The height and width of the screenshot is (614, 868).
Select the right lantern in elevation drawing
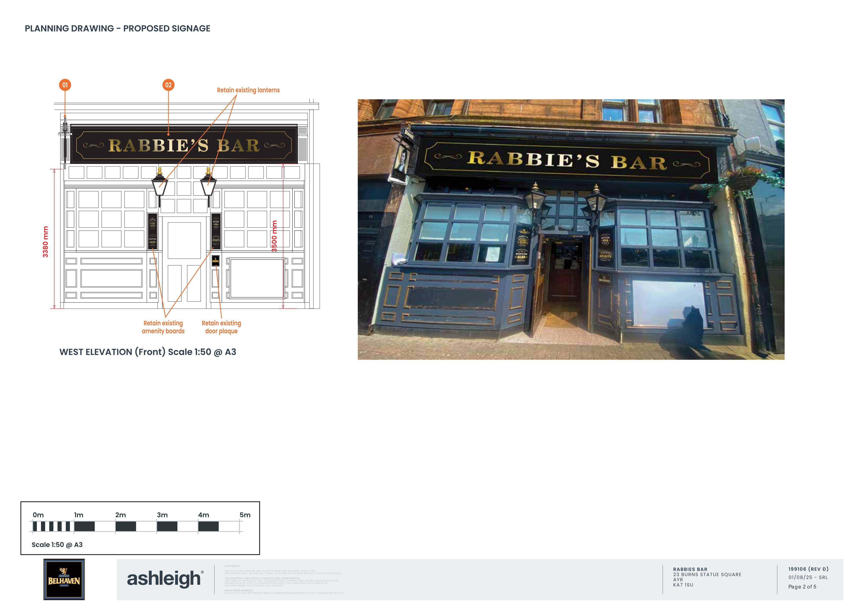208,186
